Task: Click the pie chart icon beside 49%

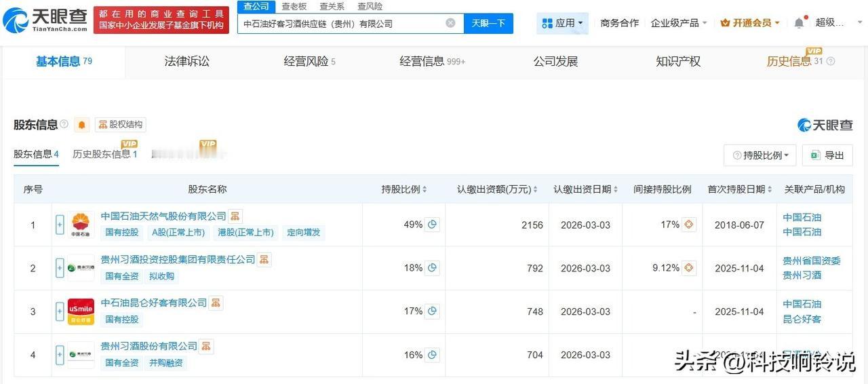Action: click(432, 225)
